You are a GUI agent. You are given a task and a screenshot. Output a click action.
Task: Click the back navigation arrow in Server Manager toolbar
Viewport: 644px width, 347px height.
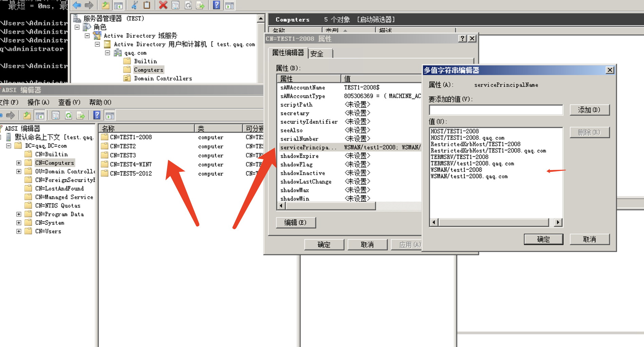tap(77, 5)
